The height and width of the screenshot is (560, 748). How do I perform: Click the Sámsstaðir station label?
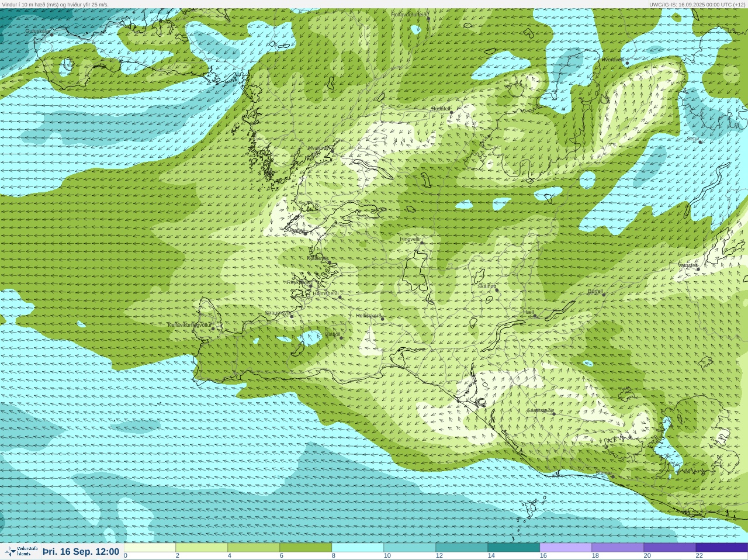pos(539,410)
